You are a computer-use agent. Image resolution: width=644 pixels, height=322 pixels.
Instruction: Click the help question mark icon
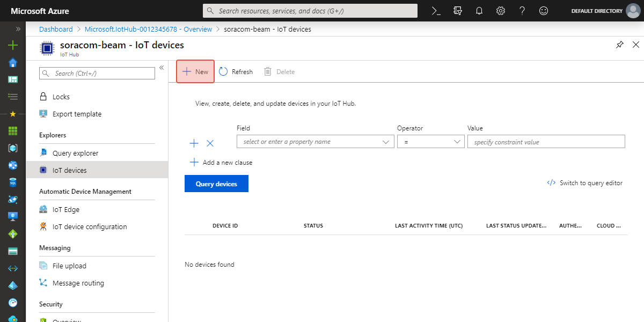point(522,11)
